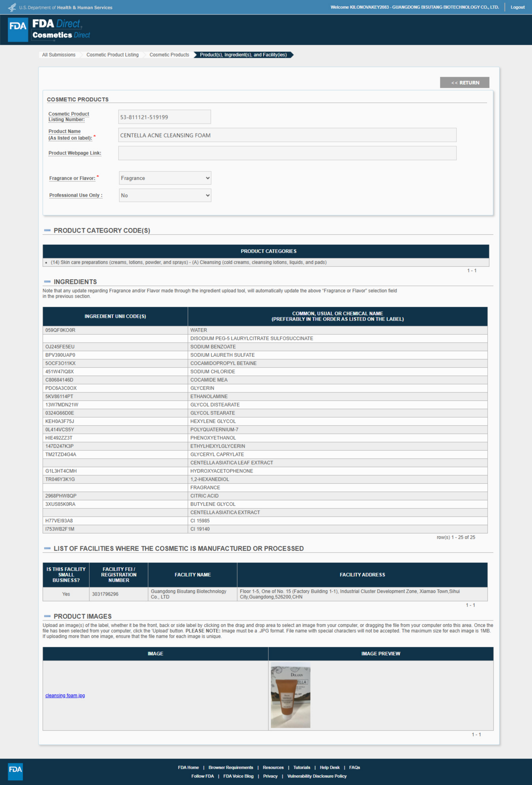
Task: Go to Cosmetic Product Listing breadcrumb
Action: (x=112, y=55)
